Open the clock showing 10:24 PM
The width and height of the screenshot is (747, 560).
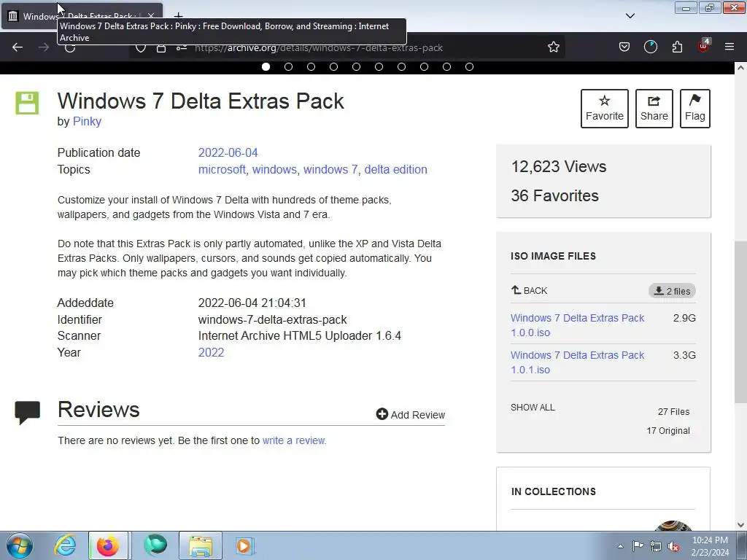[710, 546]
